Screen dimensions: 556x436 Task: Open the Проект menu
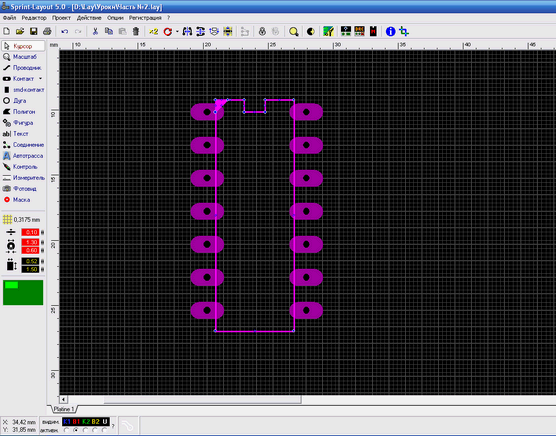(61, 18)
